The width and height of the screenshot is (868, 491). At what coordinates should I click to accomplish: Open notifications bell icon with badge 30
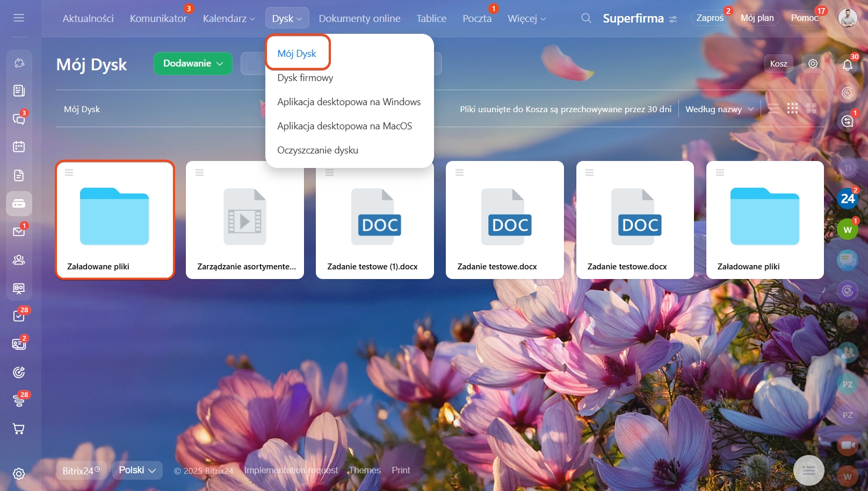click(x=848, y=64)
